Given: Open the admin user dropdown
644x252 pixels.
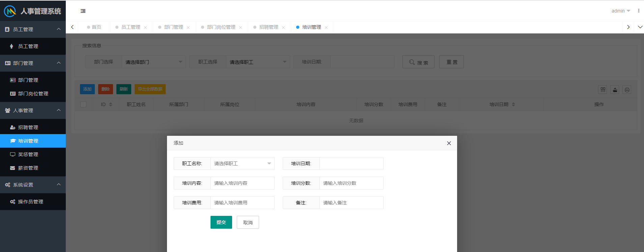Looking at the screenshot, I should tap(620, 11).
